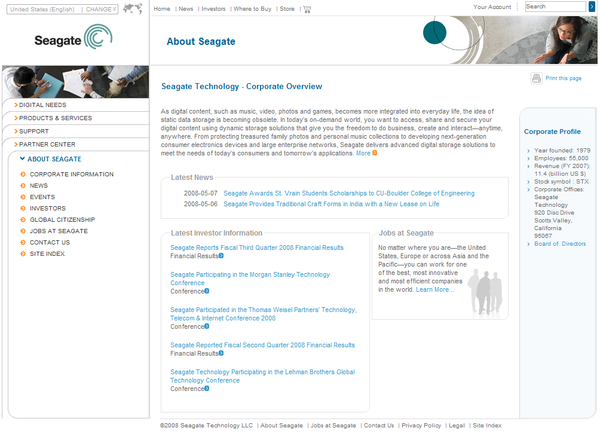The width and height of the screenshot is (600, 434).
Task: Select Investors in the sidebar
Action: tap(47, 209)
